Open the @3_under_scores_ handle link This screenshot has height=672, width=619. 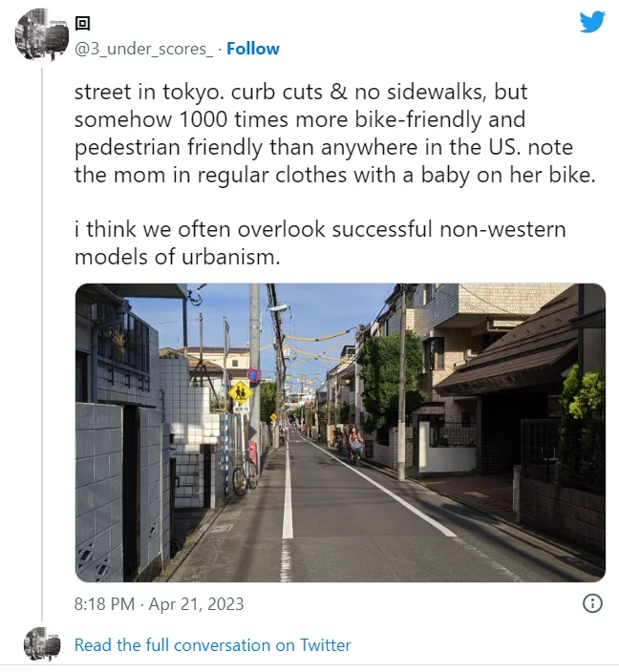(x=143, y=49)
